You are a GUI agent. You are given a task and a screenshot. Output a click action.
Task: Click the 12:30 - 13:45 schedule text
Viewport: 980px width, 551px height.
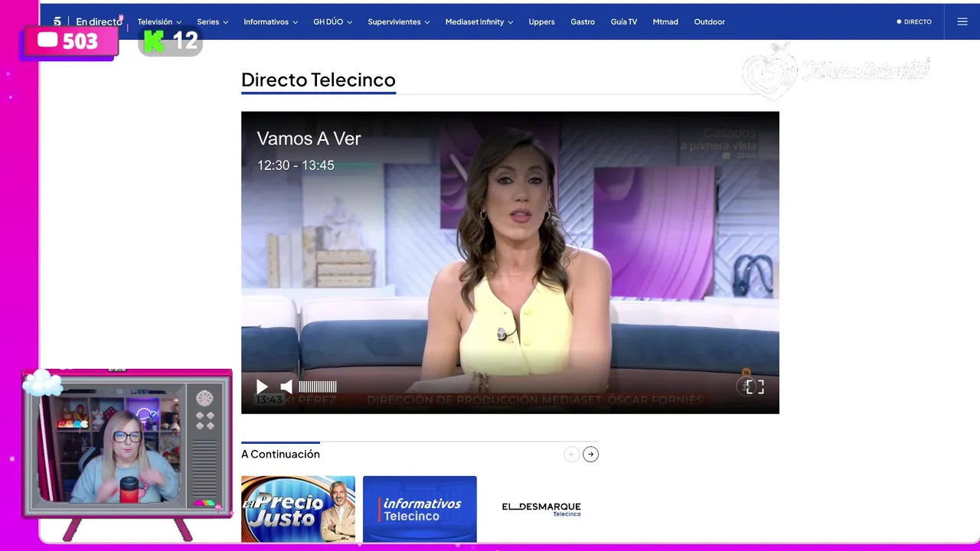pos(296,165)
